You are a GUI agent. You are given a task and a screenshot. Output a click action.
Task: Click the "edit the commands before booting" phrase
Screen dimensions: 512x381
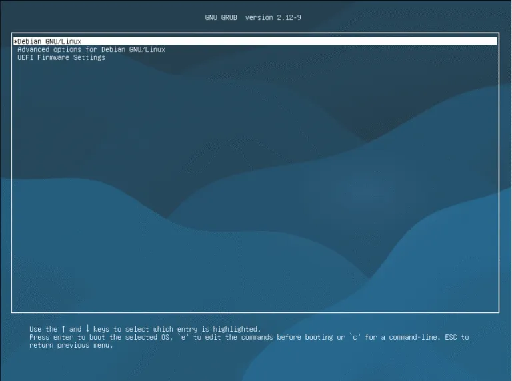[x=269, y=337]
